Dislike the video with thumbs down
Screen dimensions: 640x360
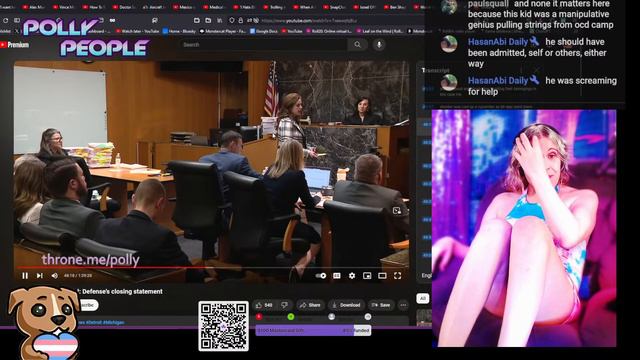click(285, 305)
